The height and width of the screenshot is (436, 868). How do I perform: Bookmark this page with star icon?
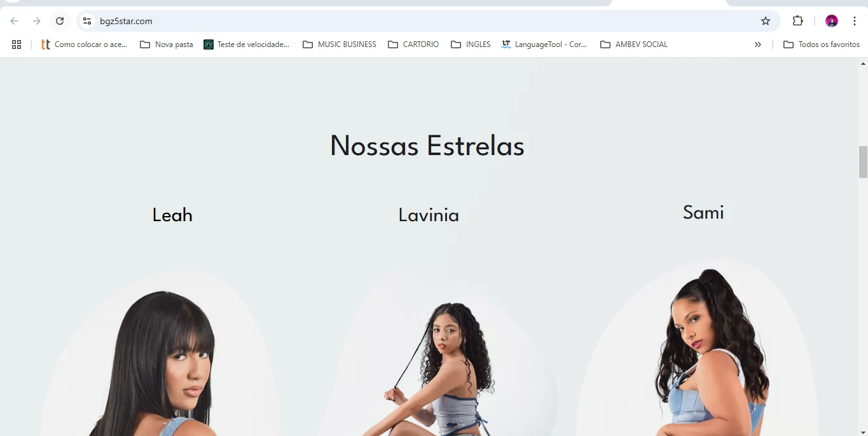[766, 21]
